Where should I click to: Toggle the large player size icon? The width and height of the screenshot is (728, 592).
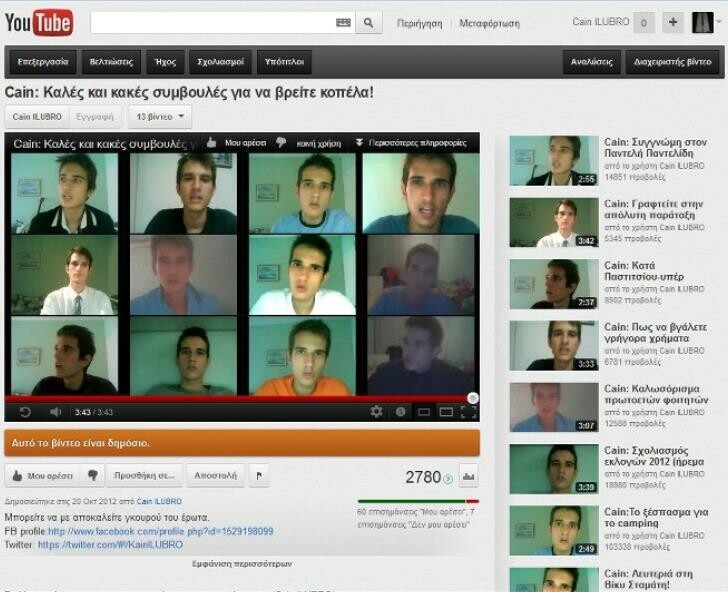click(446, 412)
